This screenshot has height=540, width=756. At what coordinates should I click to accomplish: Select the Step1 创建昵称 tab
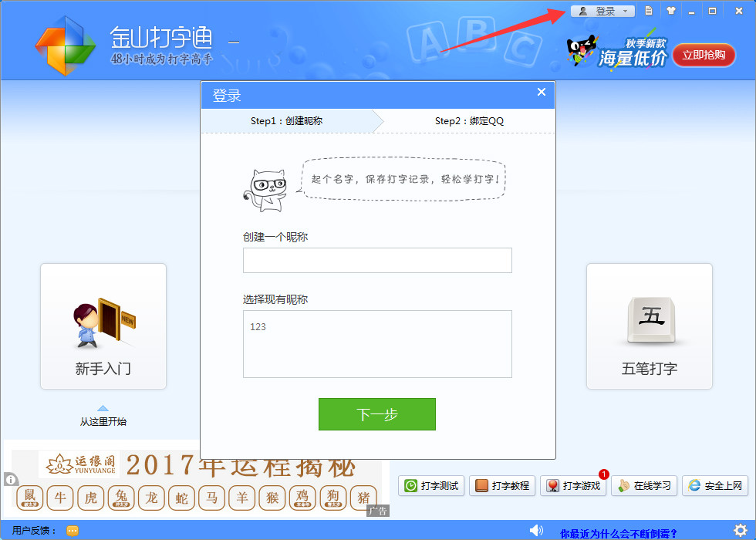pyautogui.click(x=287, y=121)
